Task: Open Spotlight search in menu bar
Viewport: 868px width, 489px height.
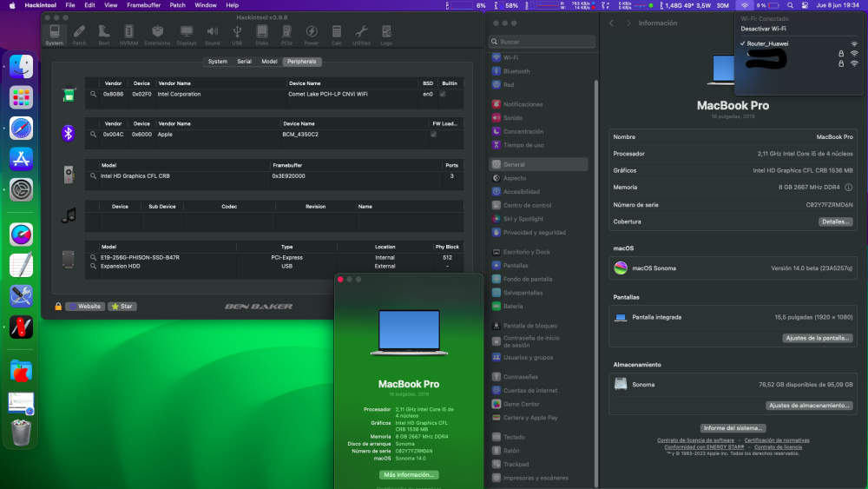Action: (x=790, y=5)
